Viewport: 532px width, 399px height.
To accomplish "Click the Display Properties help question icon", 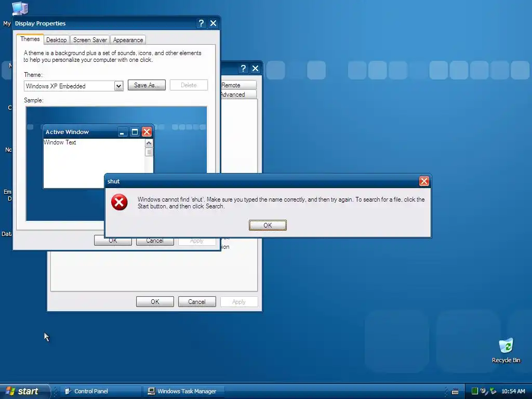I will (201, 23).
